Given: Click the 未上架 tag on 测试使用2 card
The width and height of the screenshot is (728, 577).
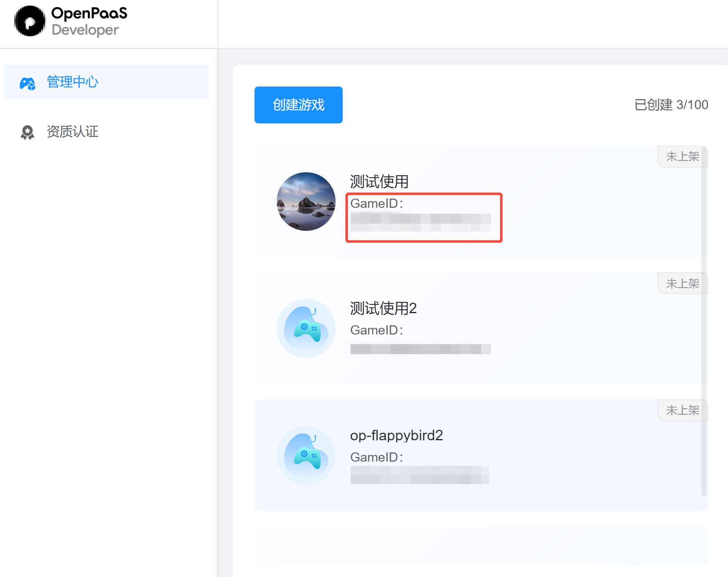Looking at the screenshot, I should click(x=682, y=283).
